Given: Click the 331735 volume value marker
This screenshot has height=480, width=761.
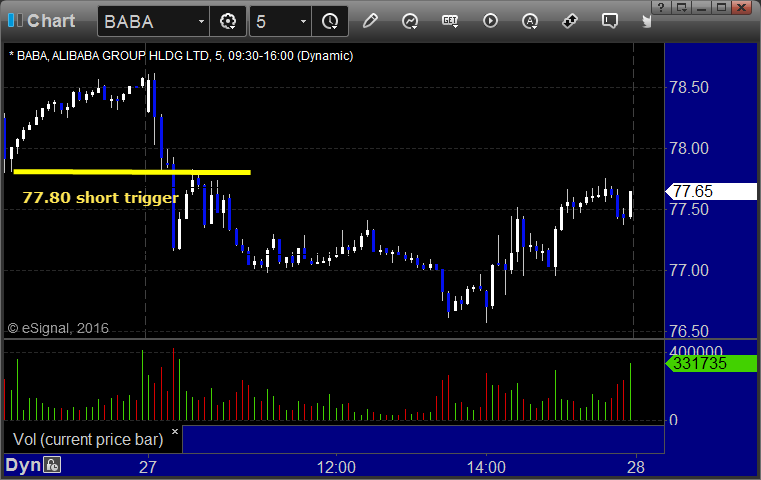Looking at the screenshot, I should pyautogui.click(x=712, y=363).
